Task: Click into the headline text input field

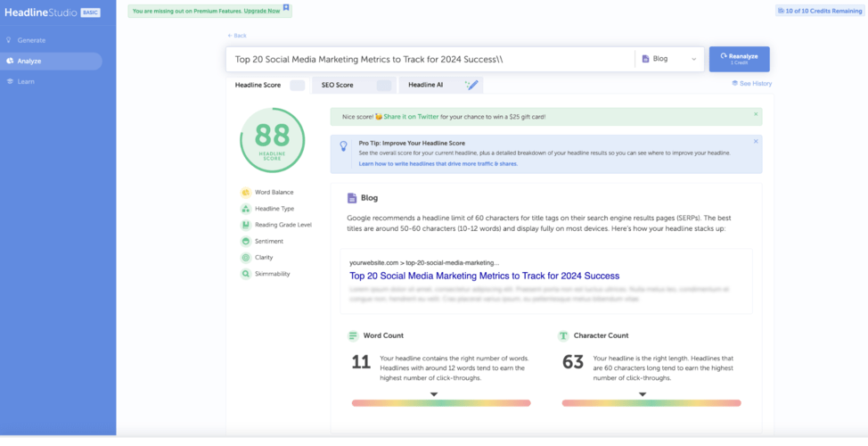Action: (430, 59)
